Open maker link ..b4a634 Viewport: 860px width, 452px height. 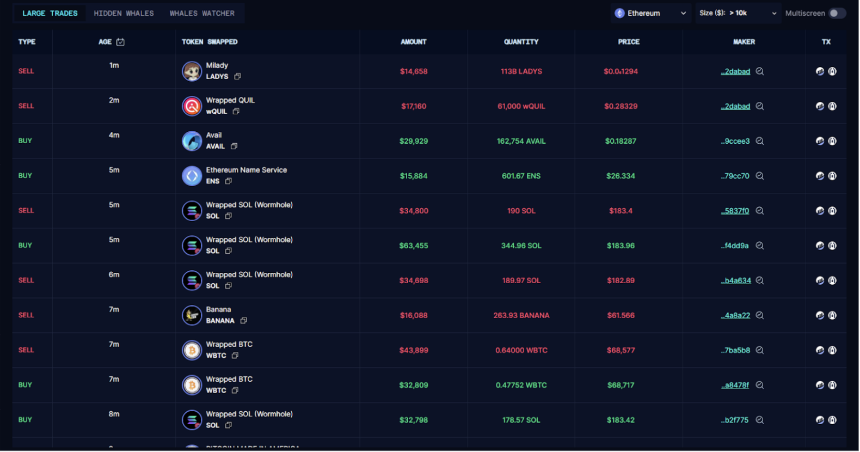(x=736, y=280)
